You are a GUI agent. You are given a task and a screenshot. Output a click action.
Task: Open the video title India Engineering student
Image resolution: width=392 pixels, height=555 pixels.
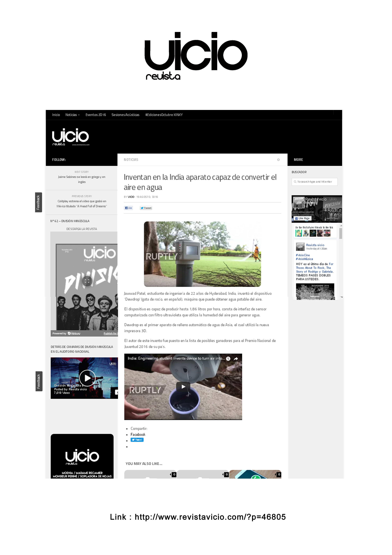[x=176, y=359]
